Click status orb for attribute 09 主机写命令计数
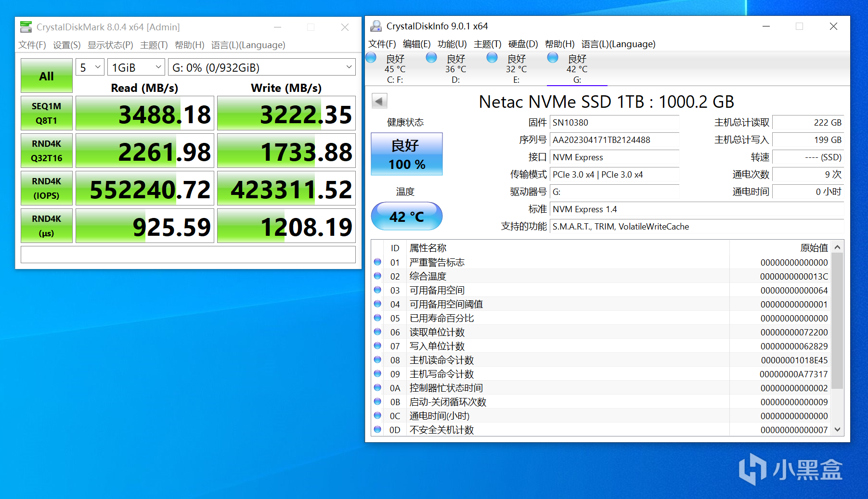 378,374
